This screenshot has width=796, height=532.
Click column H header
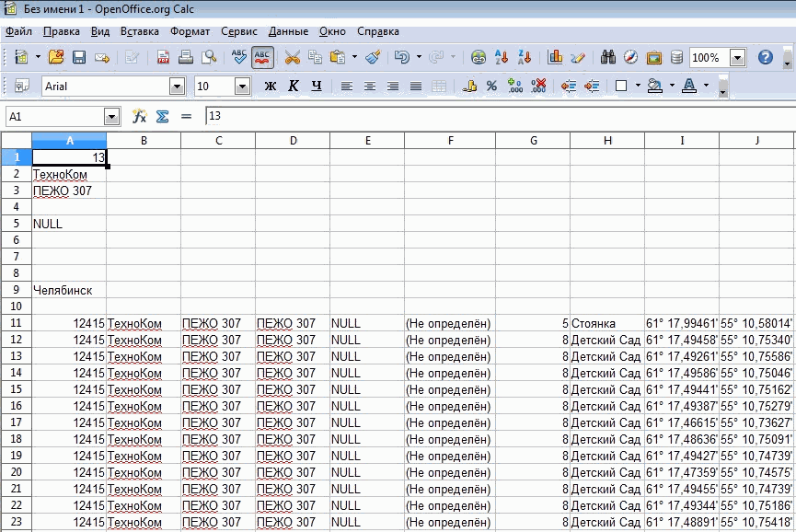pos(607,140)
